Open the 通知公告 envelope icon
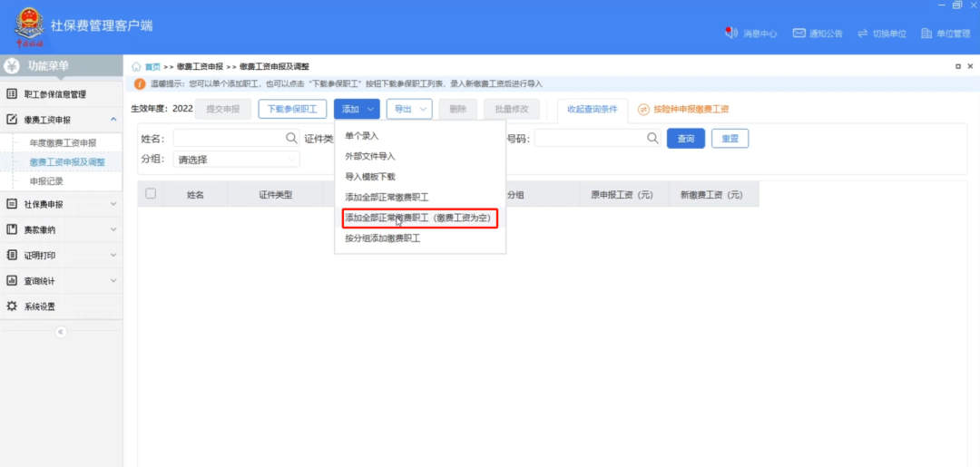 click(x=799, y=33)
